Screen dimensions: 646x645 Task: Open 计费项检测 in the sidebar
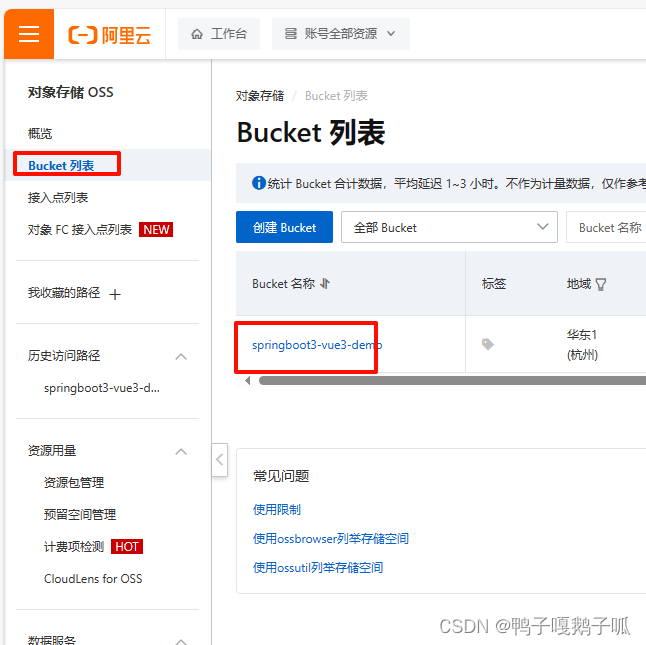(x=74, y=547)
